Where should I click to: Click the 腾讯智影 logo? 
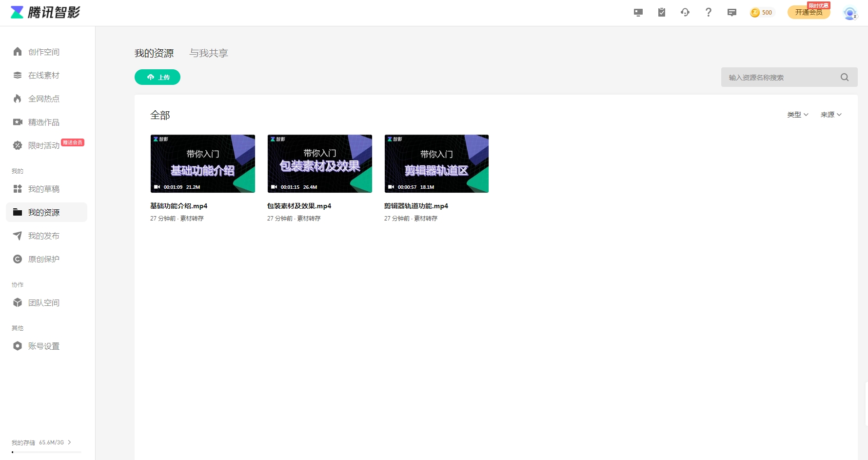coord(45,12)
